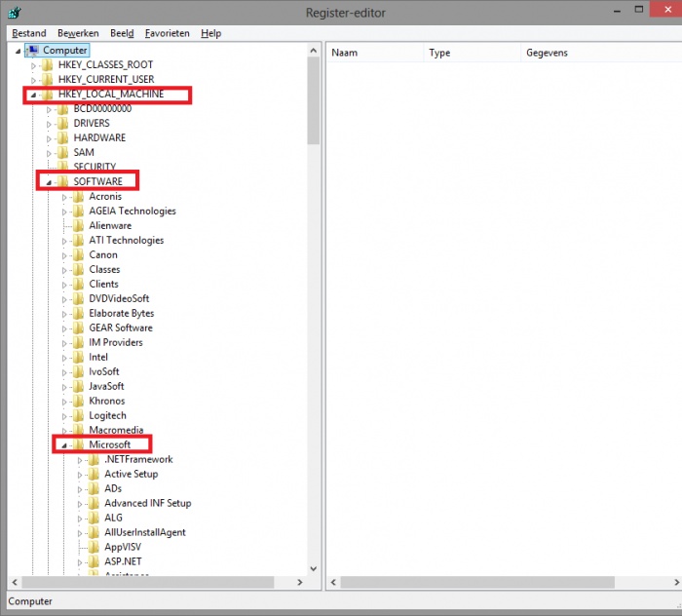Expand the BCD00000000 node arrow
The height and width of the screenshot is (616, 682).
pyautogui.click(x=49, y=109)
